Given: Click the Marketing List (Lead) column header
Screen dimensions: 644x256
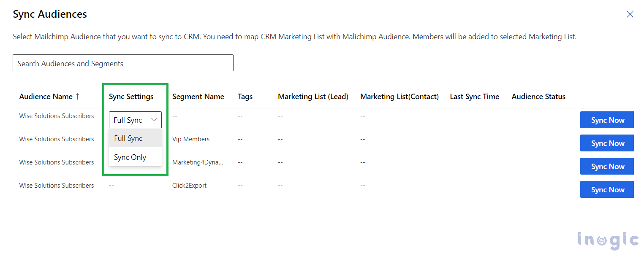Looking at the screenshot, I should pyautogui.click(x=313, y=96).
